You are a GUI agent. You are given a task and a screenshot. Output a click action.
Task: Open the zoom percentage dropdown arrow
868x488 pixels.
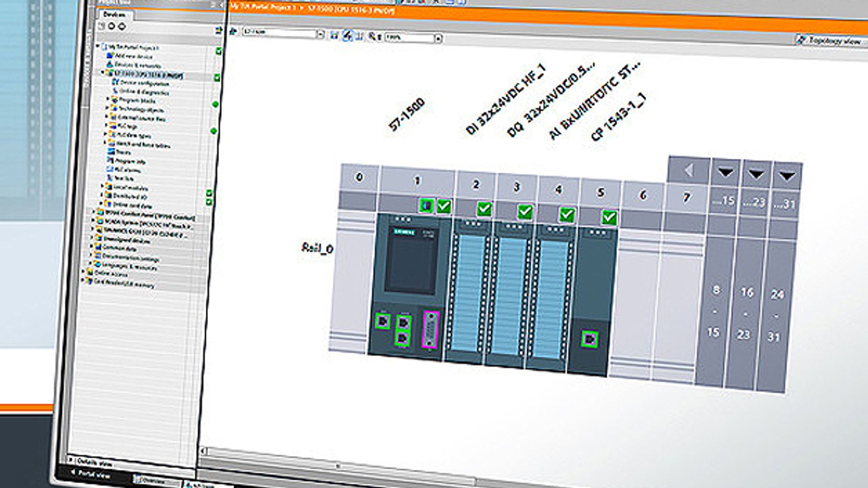pos(438,39)
